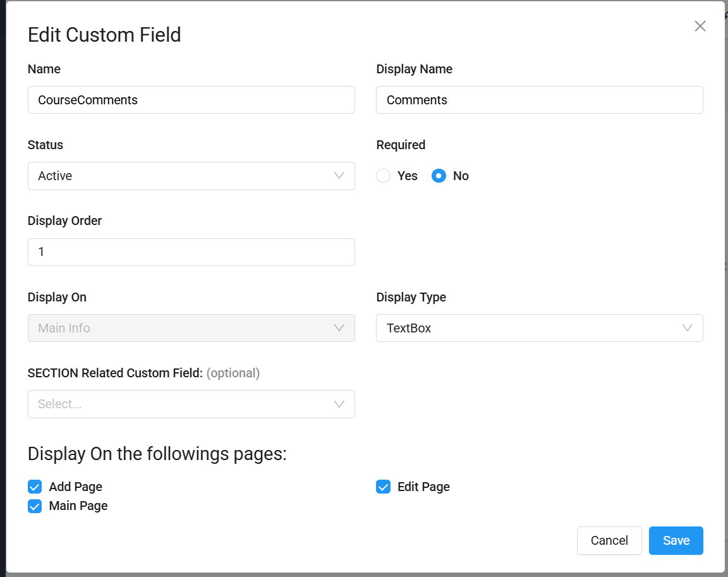728x577 pixels.
Task: Click the blue Save button
Action: tap(676, 540)
